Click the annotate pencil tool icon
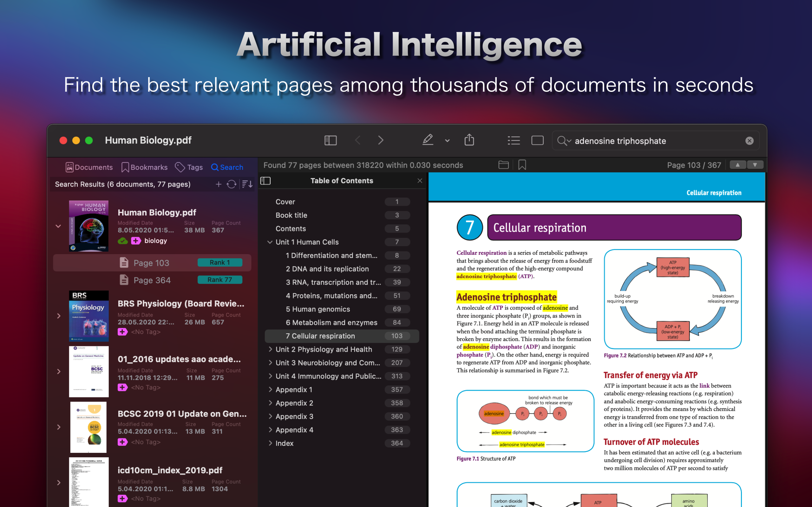Viewport: 812px width, 507px height. coord(428,140)
